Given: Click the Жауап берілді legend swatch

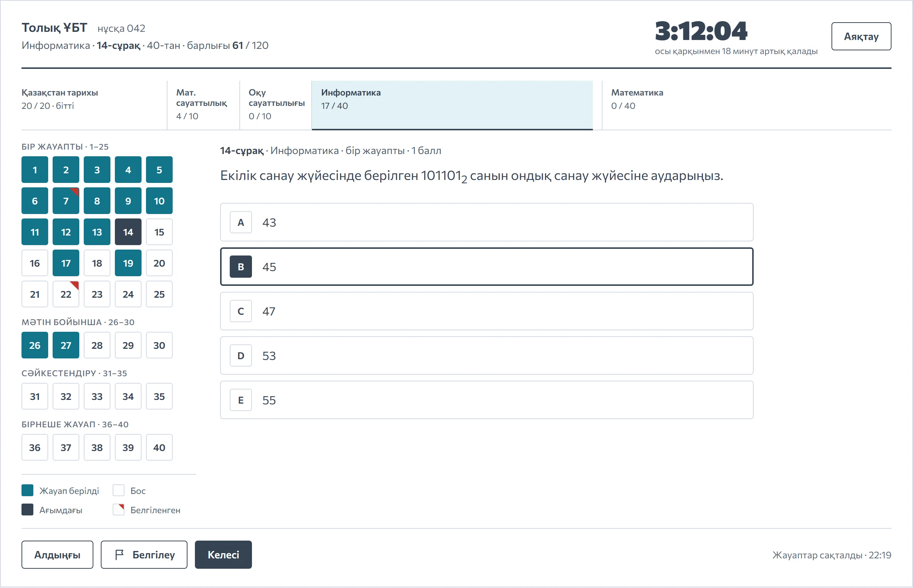Looking at the screenshot, I should tap(27, 490).
